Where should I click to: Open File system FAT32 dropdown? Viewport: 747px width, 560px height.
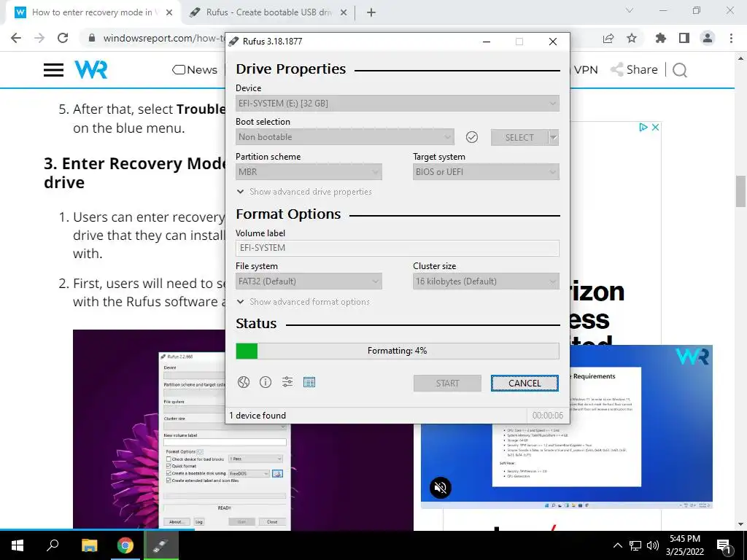[309, 281]
